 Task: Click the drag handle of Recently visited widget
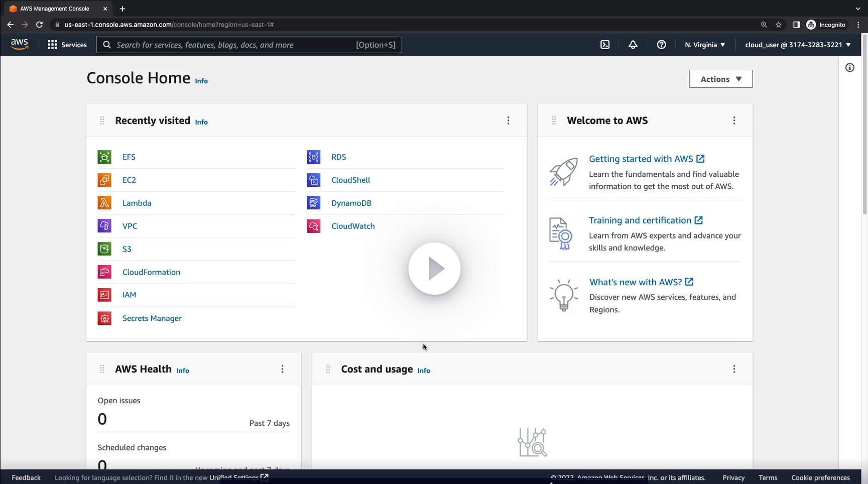(x=102, y=120)
